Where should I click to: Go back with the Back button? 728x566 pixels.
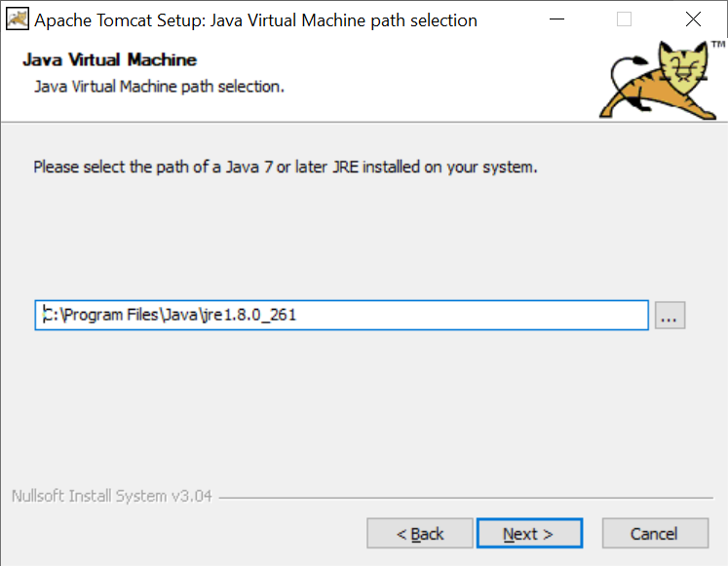point(420,534)
